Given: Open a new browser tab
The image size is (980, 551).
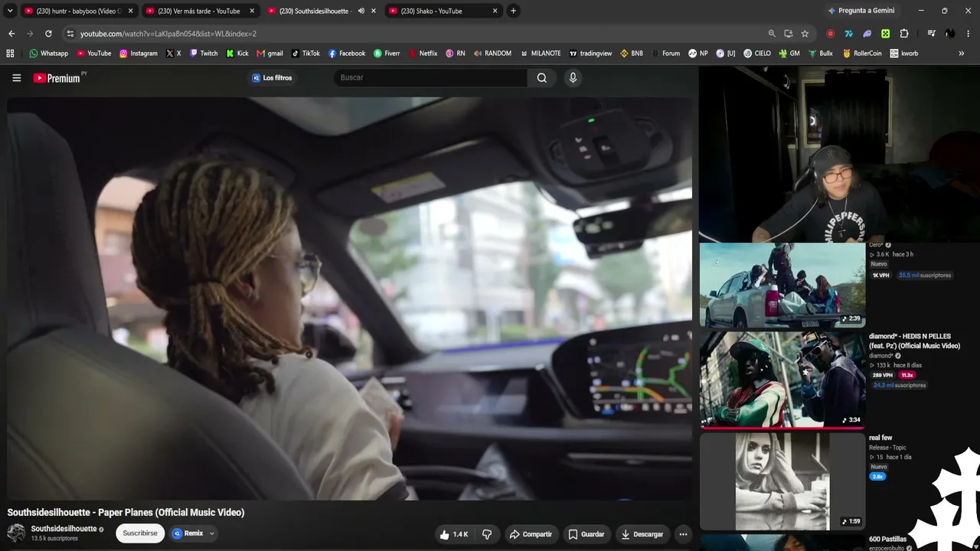Looking at the screenshot, I should pos(513,11).
